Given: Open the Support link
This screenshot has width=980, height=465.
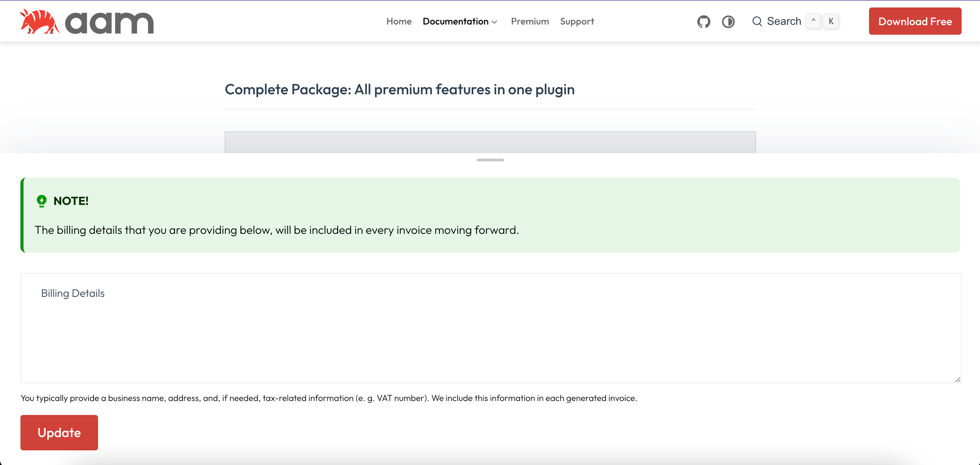Looking at the screenshot, I should 577,22.
